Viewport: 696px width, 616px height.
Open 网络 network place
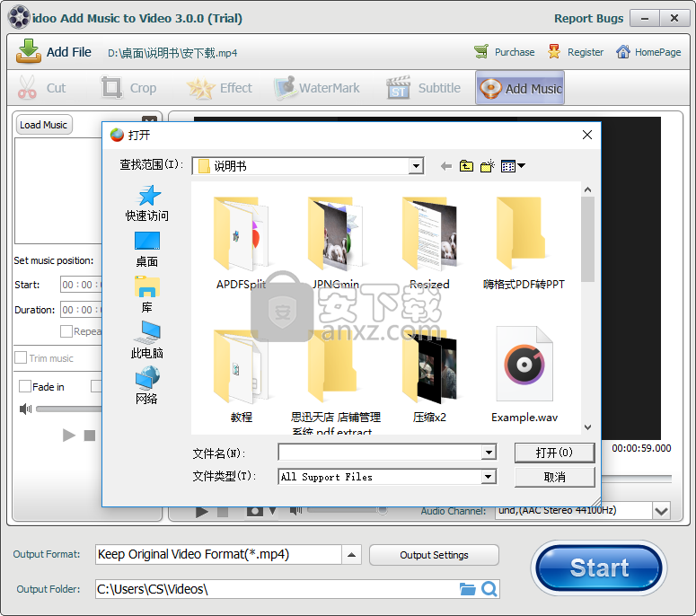(x=147, y=385)
